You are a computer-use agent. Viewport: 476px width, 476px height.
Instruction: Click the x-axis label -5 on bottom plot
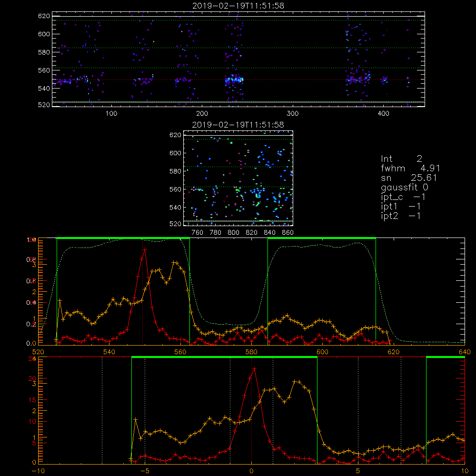click(x=145, y=471)
